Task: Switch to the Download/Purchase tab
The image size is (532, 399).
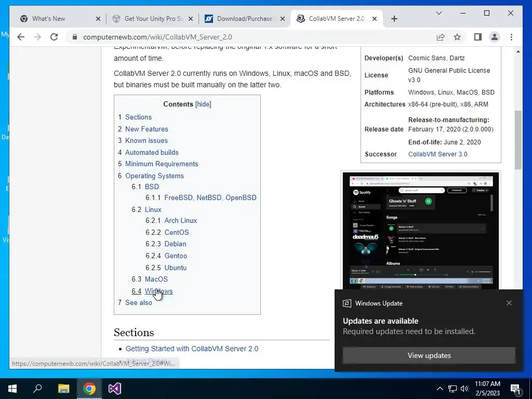Action: tap(244, 19)
